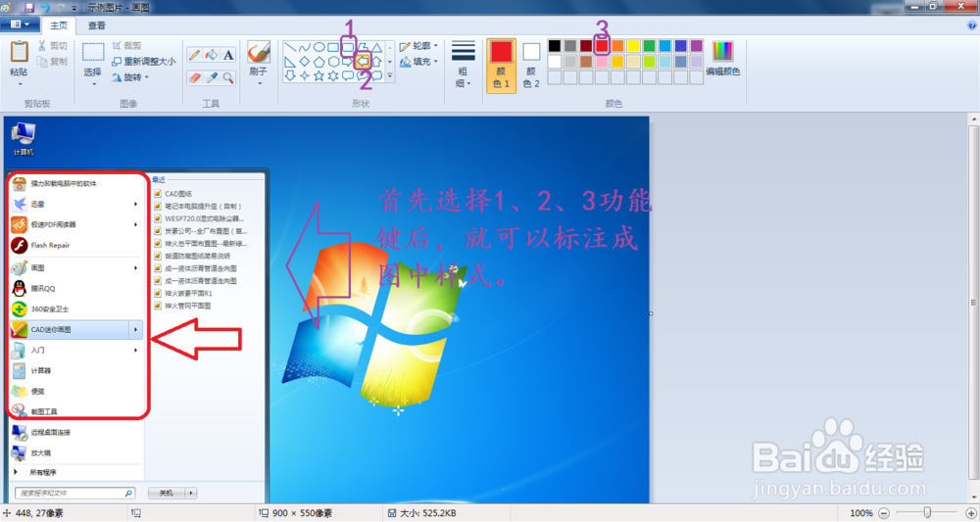Image resolution: width=980 pixels, height=522 pixels.
Task: Select the Magnifier tool
Action: (228, 77)
